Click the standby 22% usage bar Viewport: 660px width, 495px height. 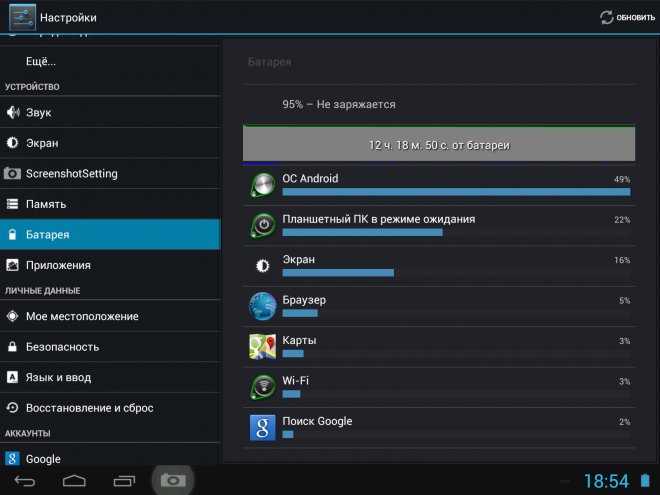pyautogui.click(x=362, y=232)
